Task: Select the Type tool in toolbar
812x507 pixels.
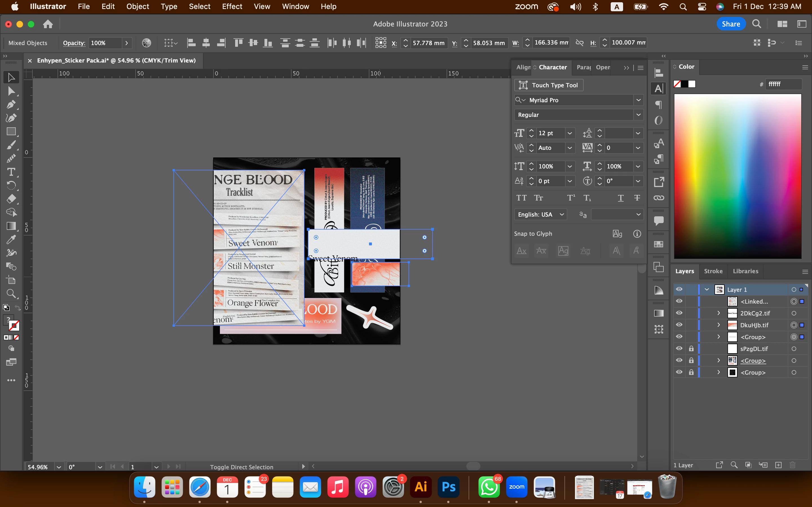Action: pos(11,172)
